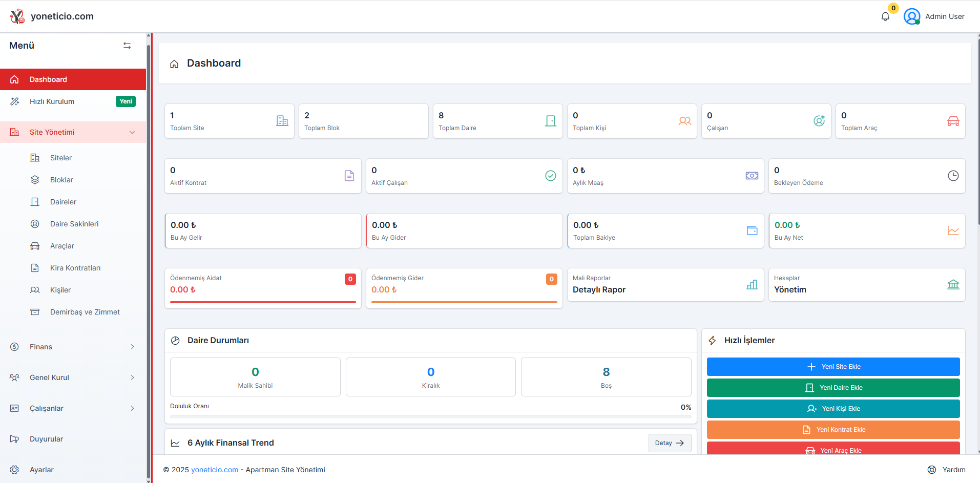Click the bar chart icon in Mali Raporlar
Viewport: 980px width, 483px height.
click(x=752, y=285)
